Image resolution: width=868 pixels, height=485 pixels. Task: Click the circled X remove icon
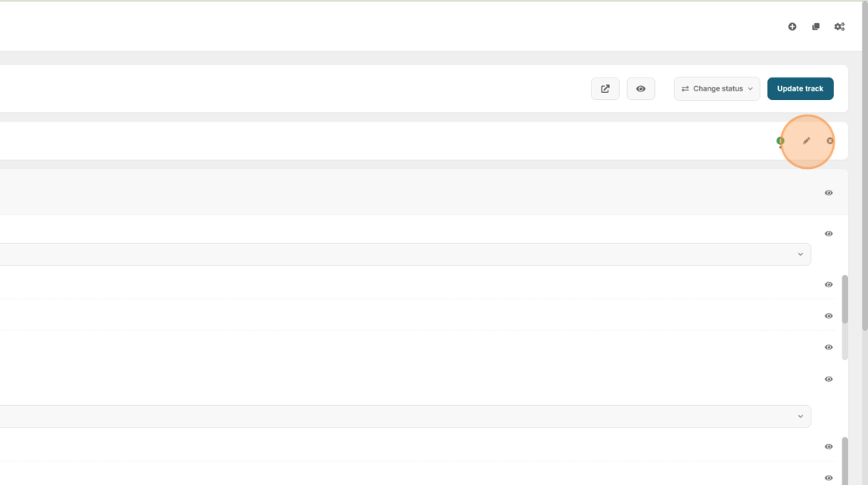click(830, 141)
